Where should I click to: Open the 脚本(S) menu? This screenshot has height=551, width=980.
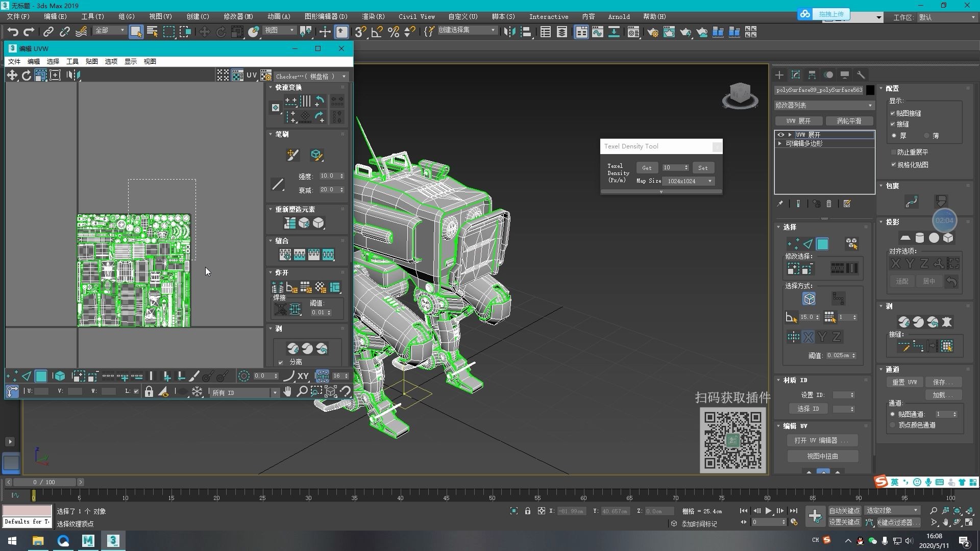coord(503,16)
